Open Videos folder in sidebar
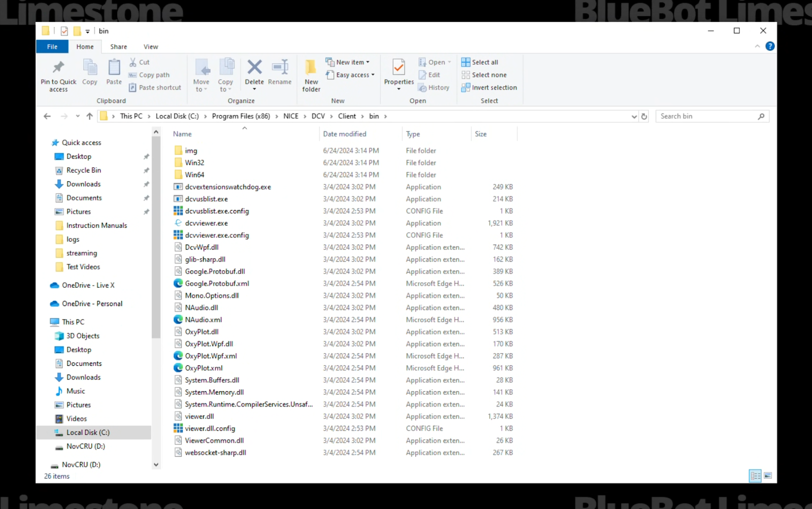 pos(77,419)
